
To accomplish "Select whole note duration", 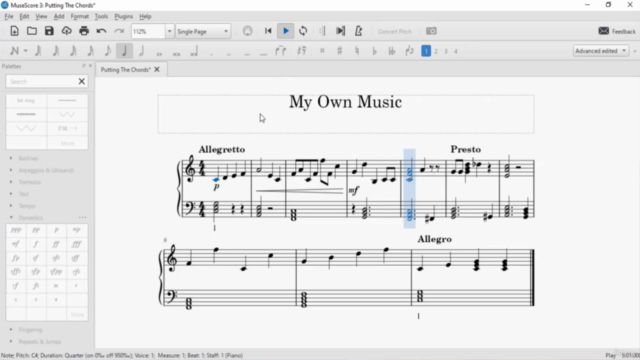I will click(159, 53).
